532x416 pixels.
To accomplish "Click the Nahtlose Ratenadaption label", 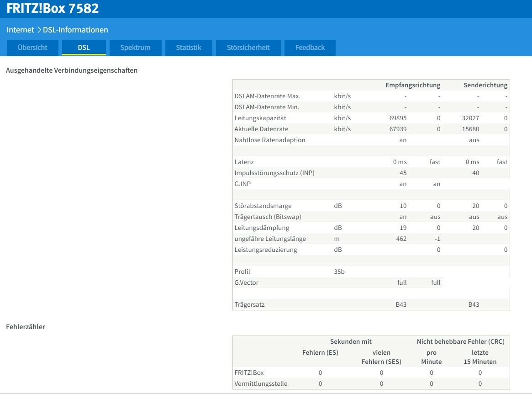I will click(270, 140).
